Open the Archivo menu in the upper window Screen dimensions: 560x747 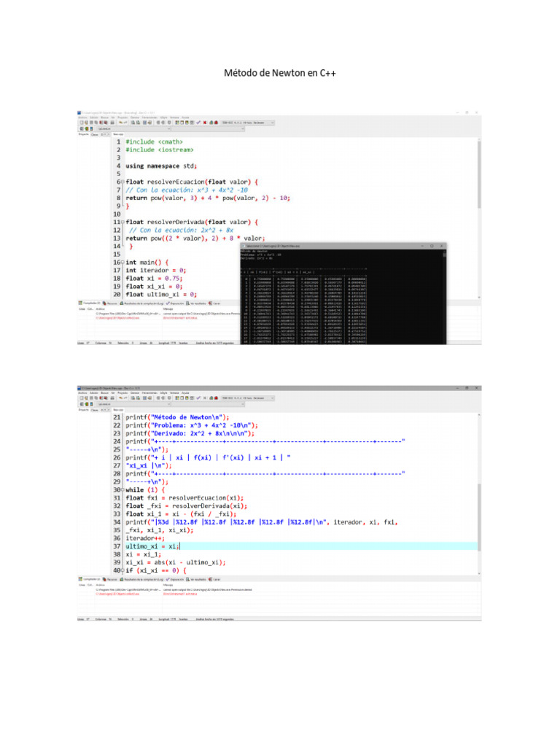coord(82,117)
